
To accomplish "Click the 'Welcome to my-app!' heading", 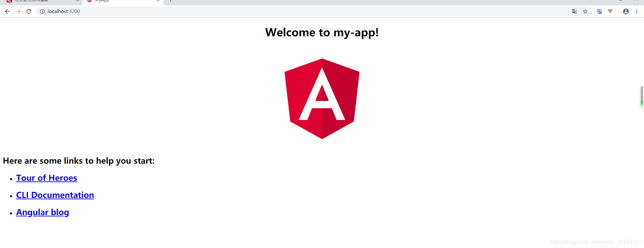I will (322, 33).
